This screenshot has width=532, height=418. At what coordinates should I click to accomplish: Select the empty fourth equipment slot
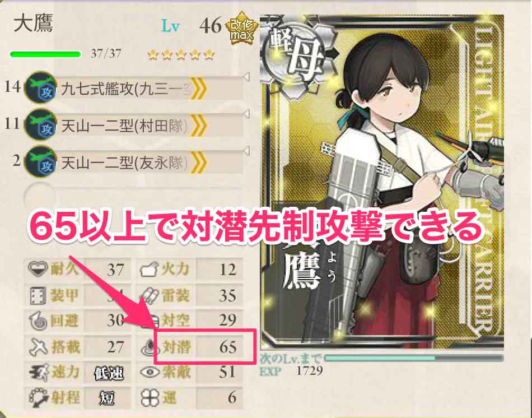[134, 197]
